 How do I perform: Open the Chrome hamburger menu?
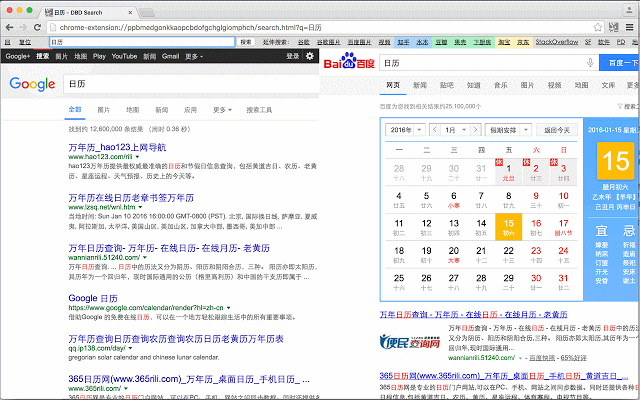point(630,28)
